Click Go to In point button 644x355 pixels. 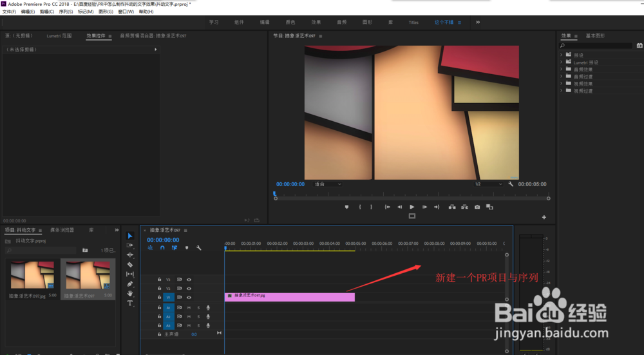click(387, 207)
